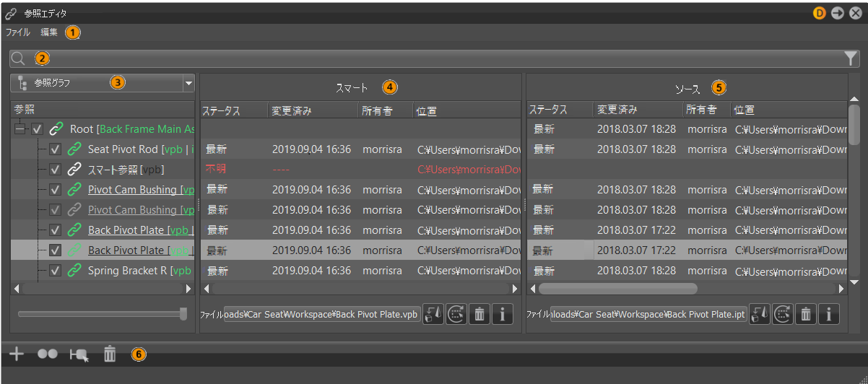Image resolution: width=868 pixels, height=384 pixels.
Task: Click the info icon in スマート panel
Action: (503, 315)
